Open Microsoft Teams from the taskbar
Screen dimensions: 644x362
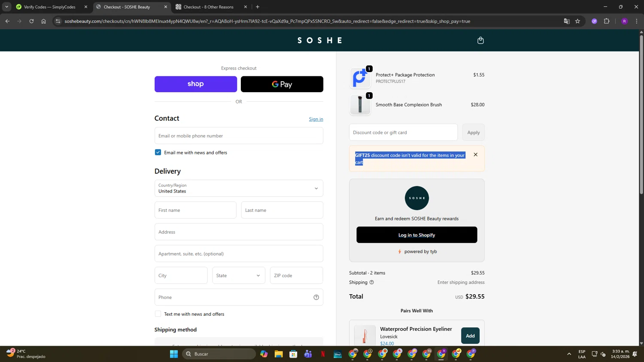tap(308, 354)
